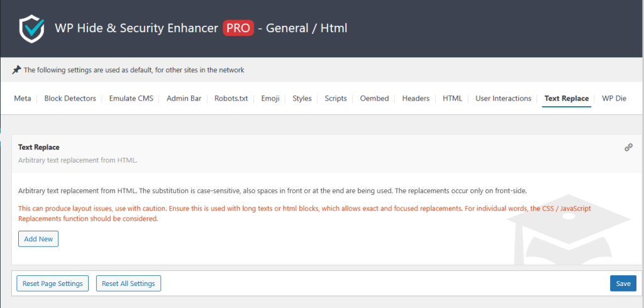Click the link icon in Text Replace header
Image resolution: width=644 pixels, height=308 pixels.
pyautogui.click(x=628, y=148)
